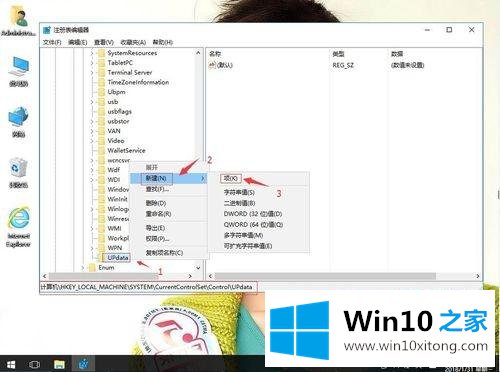Select 可扩充字符串值(E) in the New submenu
The width and height of the screenshot is (500, 372).
(259, 246)
